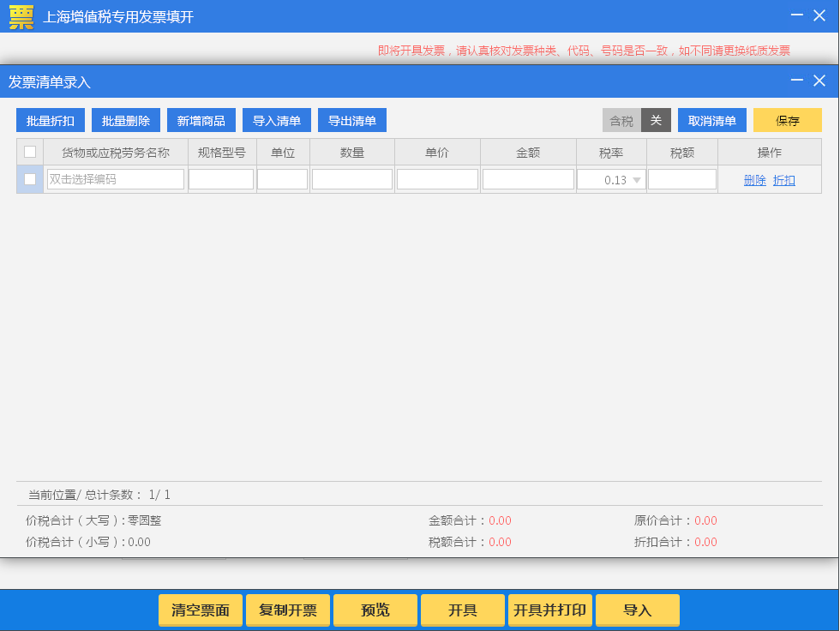Image resolution: width=840 pixels, height=631 pixels.
Task: Click 预览 preview button
Action: tap(375, 610)
